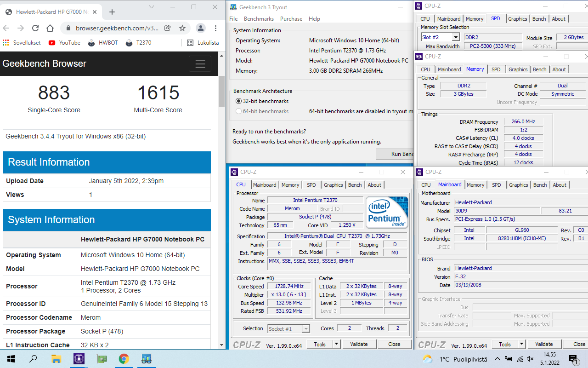The width and height of the screenshot is (588, 368).
Task: Open File Explorer from the taskbar
Action: pyautogui.click(x=56, y=359)
